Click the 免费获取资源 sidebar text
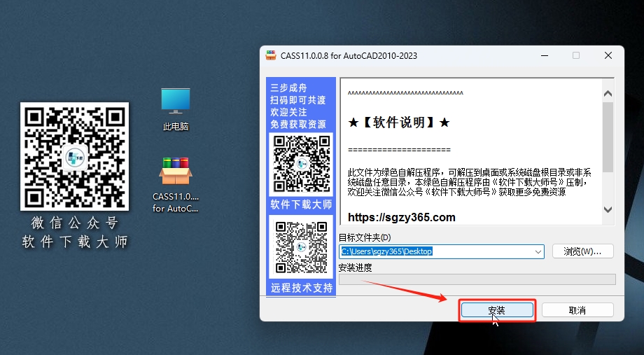The width and height of the screenshot is (644, 355). pyautogui.click(x=297, y=124)
